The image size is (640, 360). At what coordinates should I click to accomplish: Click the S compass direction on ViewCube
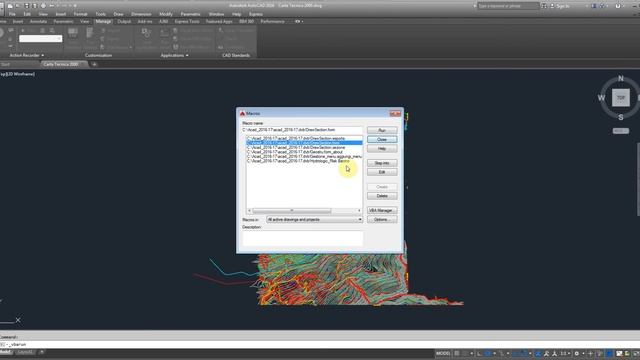620,118
